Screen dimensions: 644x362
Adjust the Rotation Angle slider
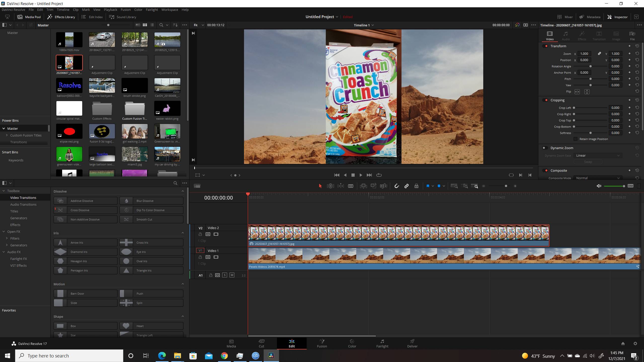(590, 66)
